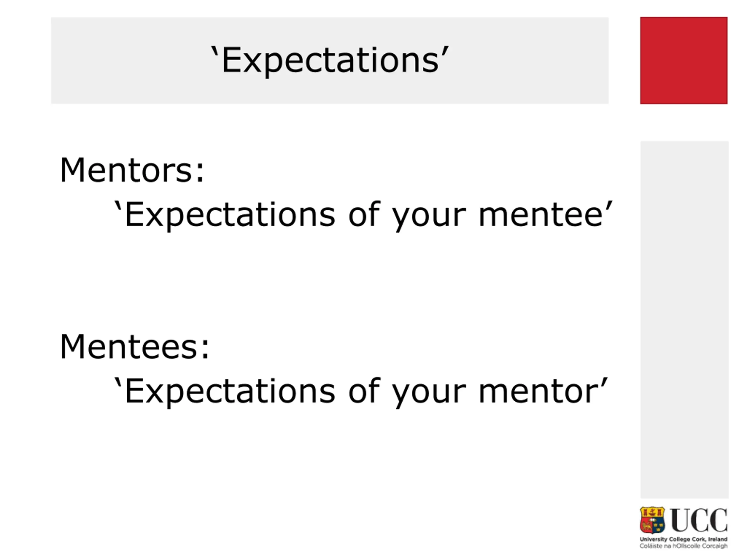Click the word 'mentee' ending the Mentors line
The height and width of the screenshot is (560, 747).
point(541,215)
